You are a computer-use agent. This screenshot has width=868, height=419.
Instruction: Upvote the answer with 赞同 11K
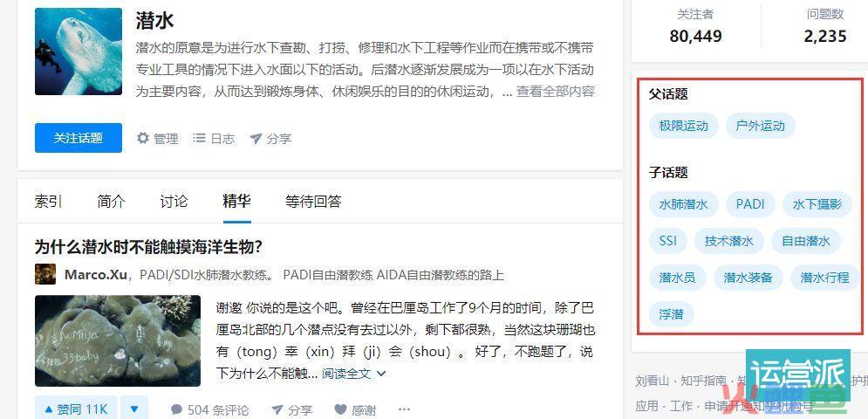[76, 409]
